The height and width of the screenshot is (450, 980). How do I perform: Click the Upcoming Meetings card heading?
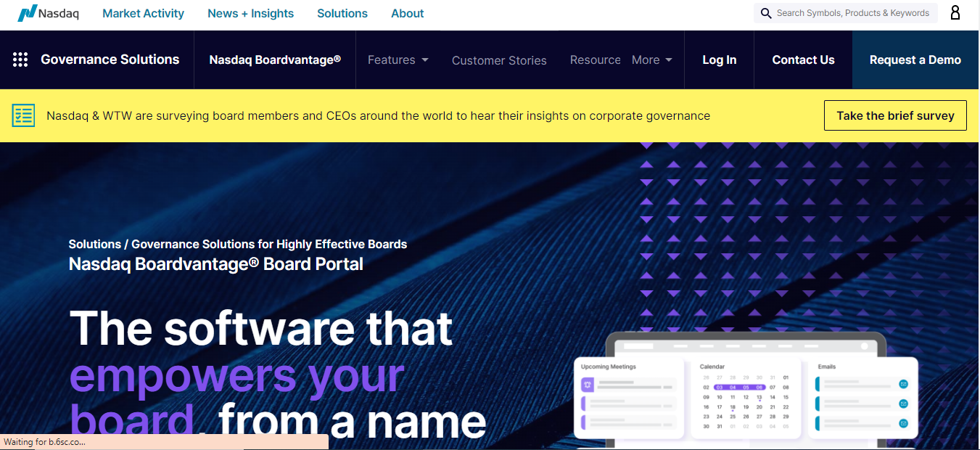pyautogui.click(x=608, y=367)
